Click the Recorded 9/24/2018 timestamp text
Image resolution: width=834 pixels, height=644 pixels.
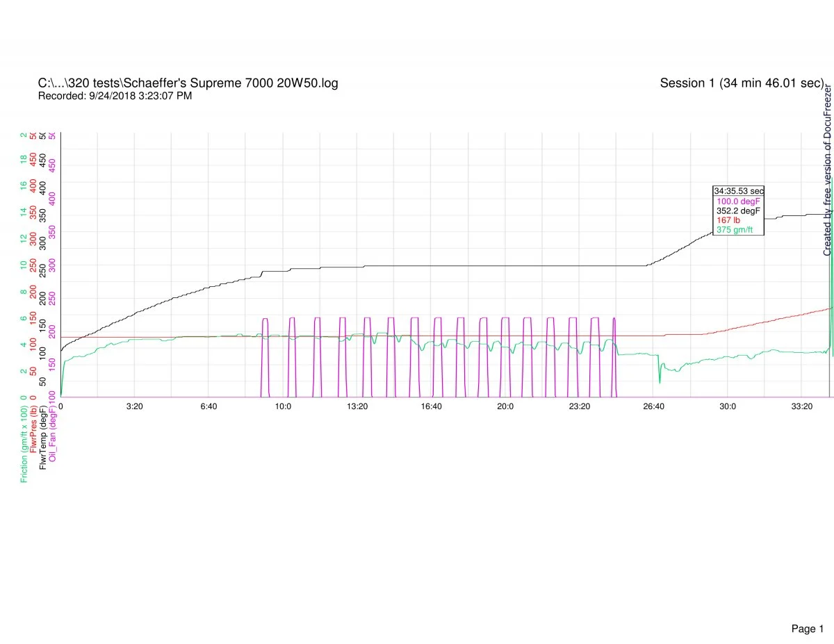115,96
